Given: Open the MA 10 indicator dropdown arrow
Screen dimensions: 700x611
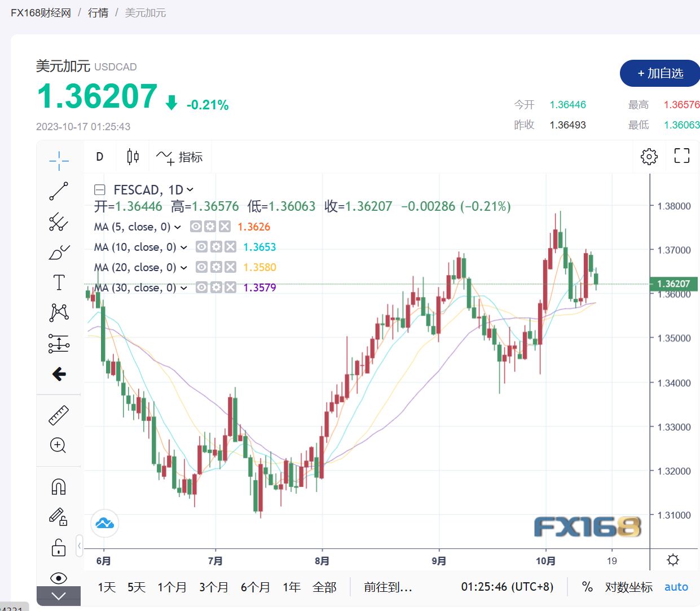Looking at the screenshot, I should pyautogui.click(x=184, y=247).
